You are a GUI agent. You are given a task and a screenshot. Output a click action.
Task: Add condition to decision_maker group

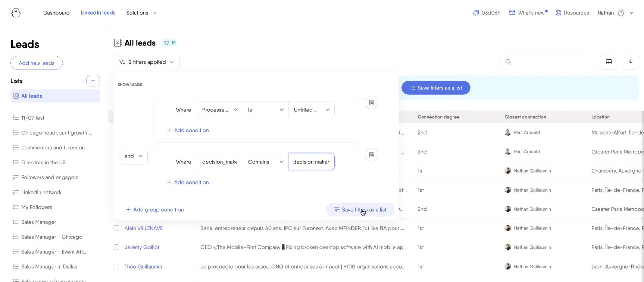(188, 182)
